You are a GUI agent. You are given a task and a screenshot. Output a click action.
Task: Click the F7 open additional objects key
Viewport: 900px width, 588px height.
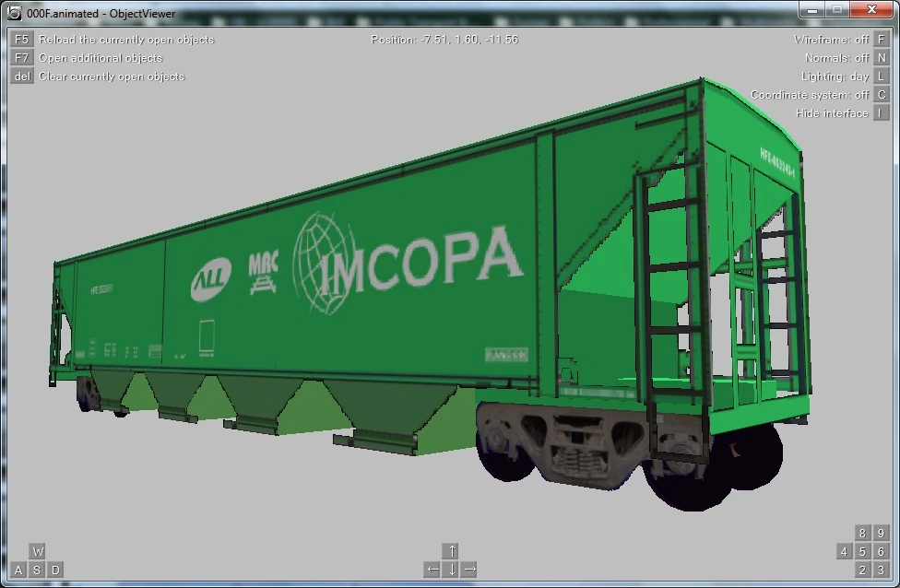tap(21, 57)
